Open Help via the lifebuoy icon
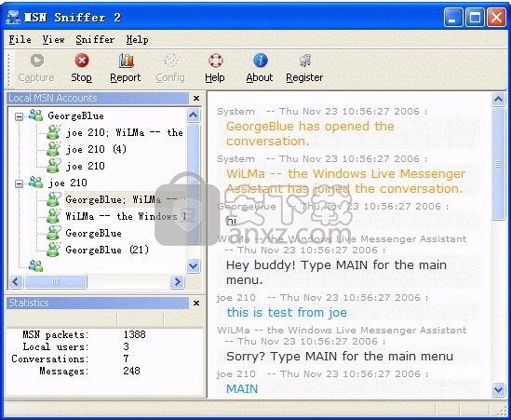511x420 pixels. (x=215, y=61)
